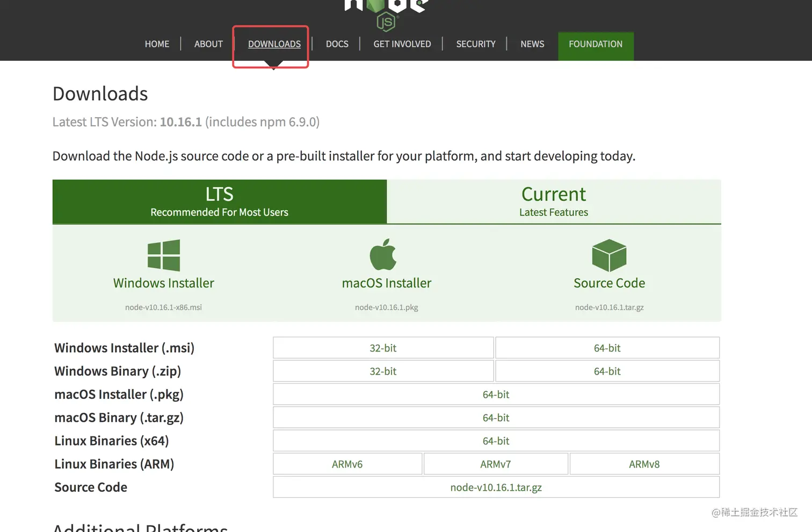This screenshot has height=532, width=812.
Task: Open the NEWS menu item
Action: coord(532,44)
